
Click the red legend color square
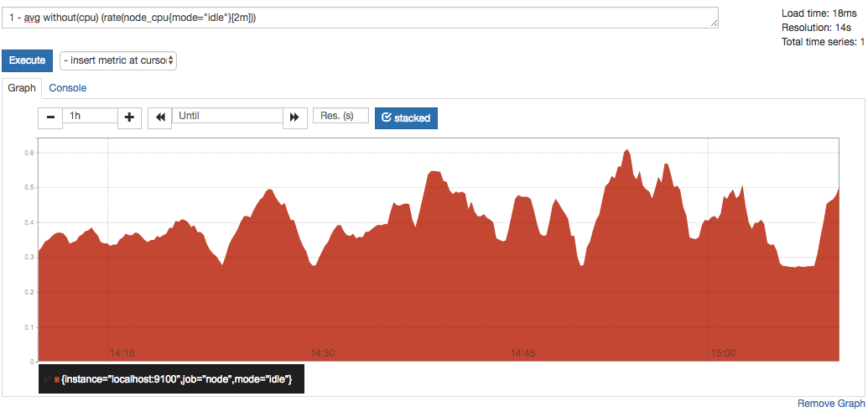[57, 381]
